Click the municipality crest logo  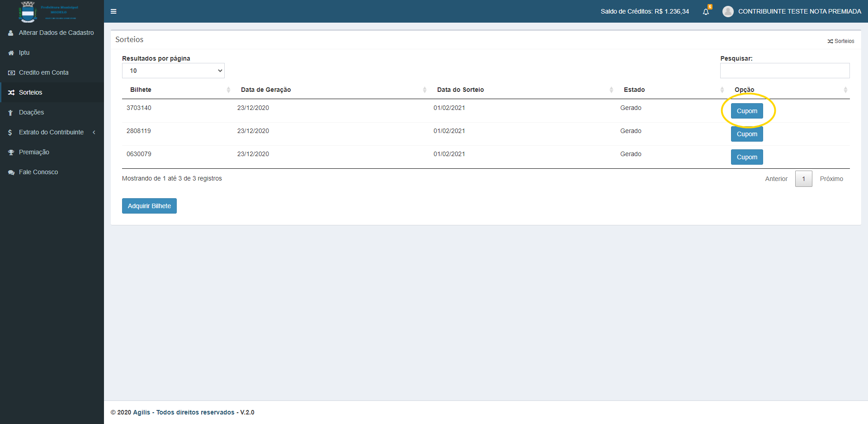28,12
